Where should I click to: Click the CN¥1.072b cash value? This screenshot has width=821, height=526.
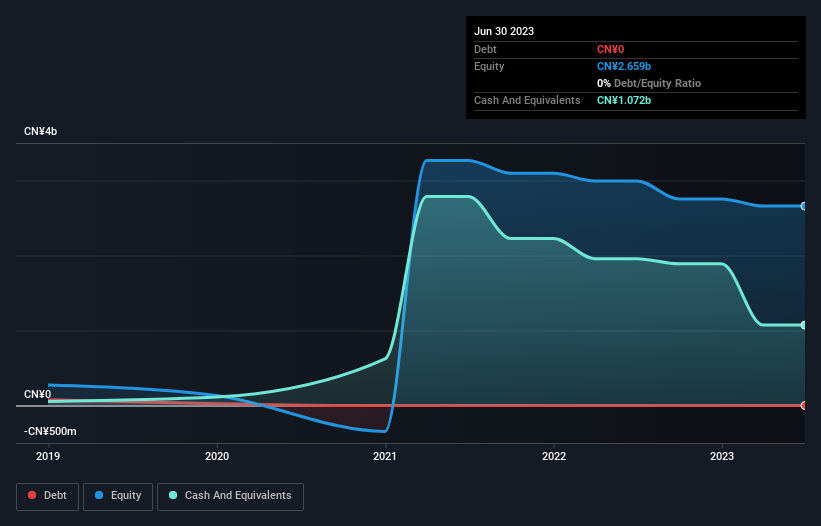[x=624, y=100]
